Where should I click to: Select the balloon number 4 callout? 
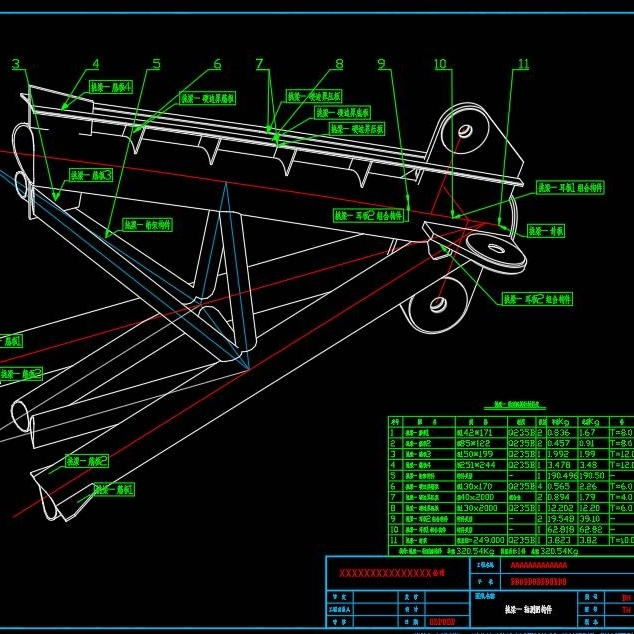pos(96,65)
